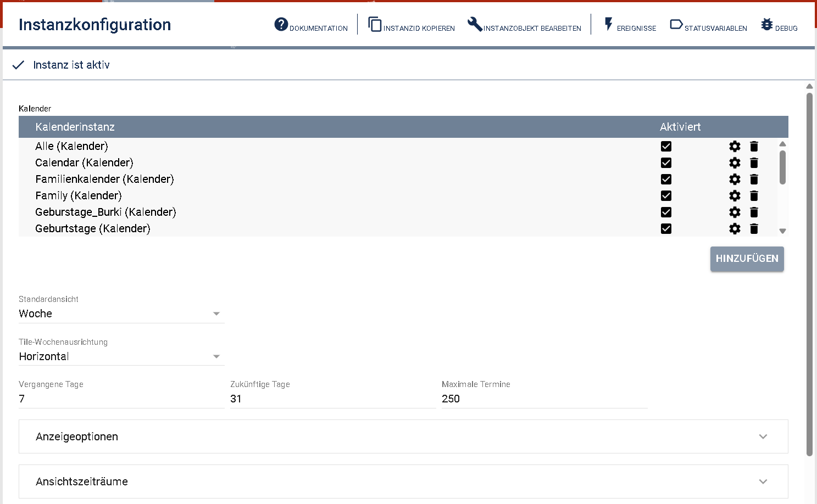817x504 pixels.
Task: Toggle Aktiviert checkbox for Geburstage_Burki (Kalender)
Action: 666,212
